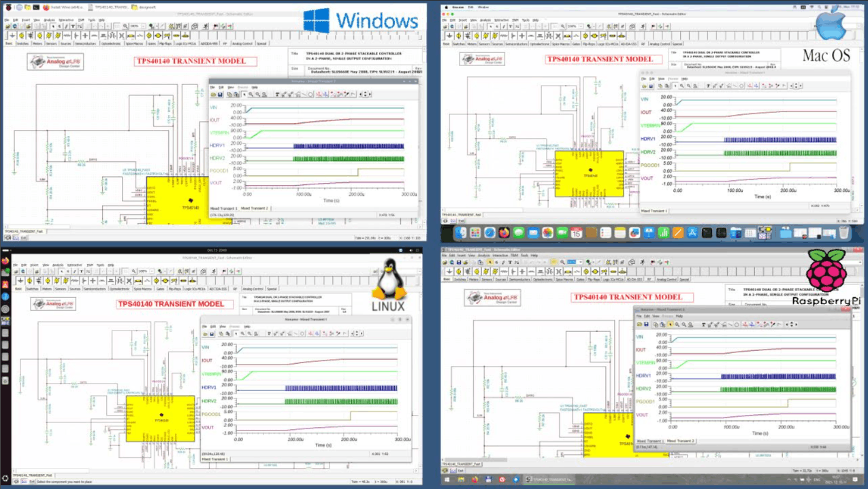The image size is (868, 489).
Task: Click the Save icon in the waveform viewer toolbar
Action: point(220,95)
